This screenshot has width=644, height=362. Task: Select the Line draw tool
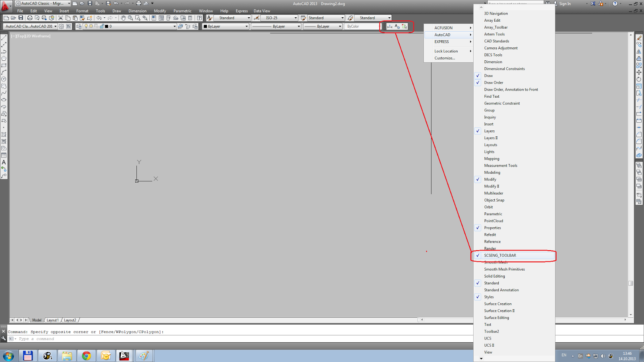pyautogui.click(x=4, y=38)
